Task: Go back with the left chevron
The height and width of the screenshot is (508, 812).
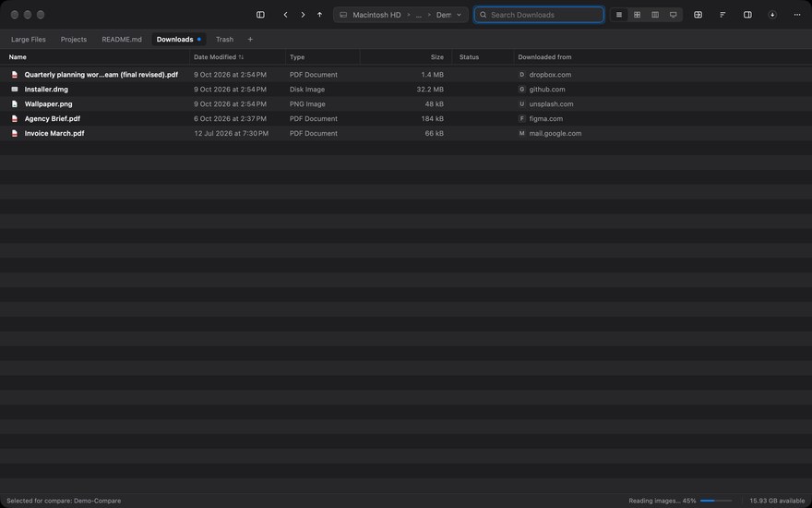Action: [x=285, y=15]
